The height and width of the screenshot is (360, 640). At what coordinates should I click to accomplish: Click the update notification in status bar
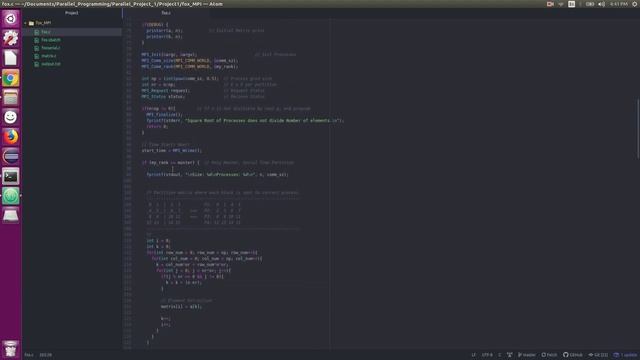[x=625, y=355]
